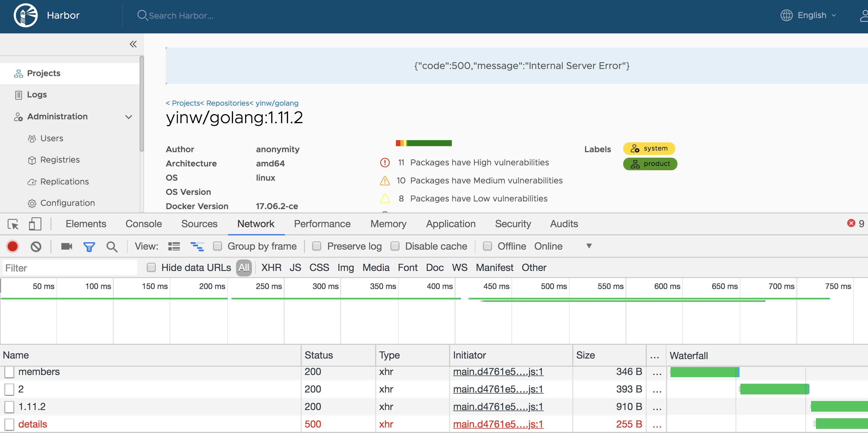The width and height of the screenshot is (868, 433).
Task: Open the network throttling dropdown
Action: pos(588,246)
